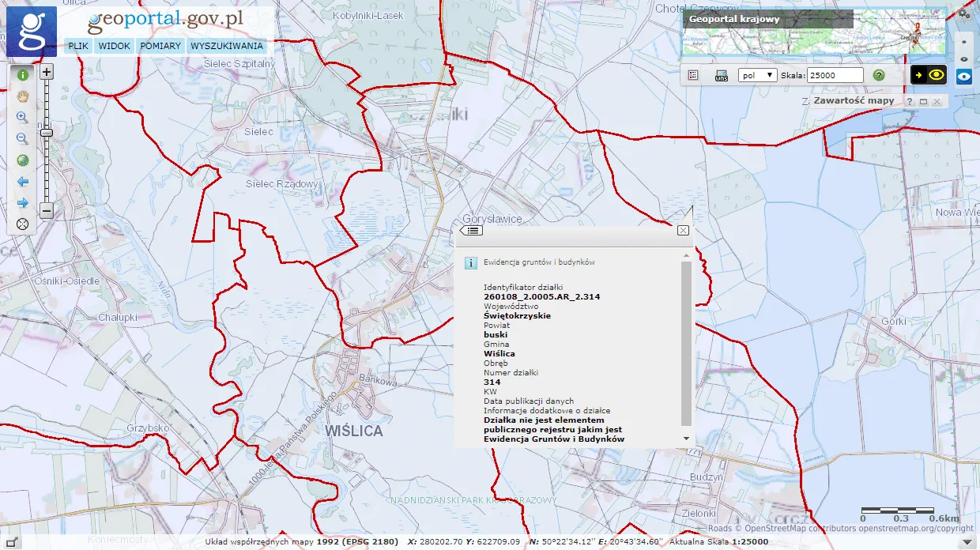The image size is (980, 550).
Task: Open the WMS layer icon
Action: [x=721, y=75]
